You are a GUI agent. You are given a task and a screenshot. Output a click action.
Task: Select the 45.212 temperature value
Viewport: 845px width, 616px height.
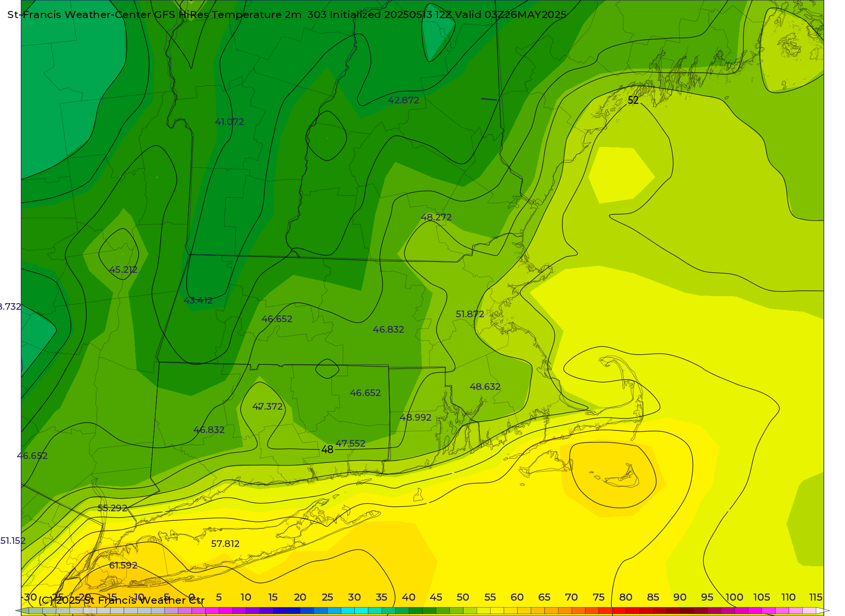[x=123, y=270]
